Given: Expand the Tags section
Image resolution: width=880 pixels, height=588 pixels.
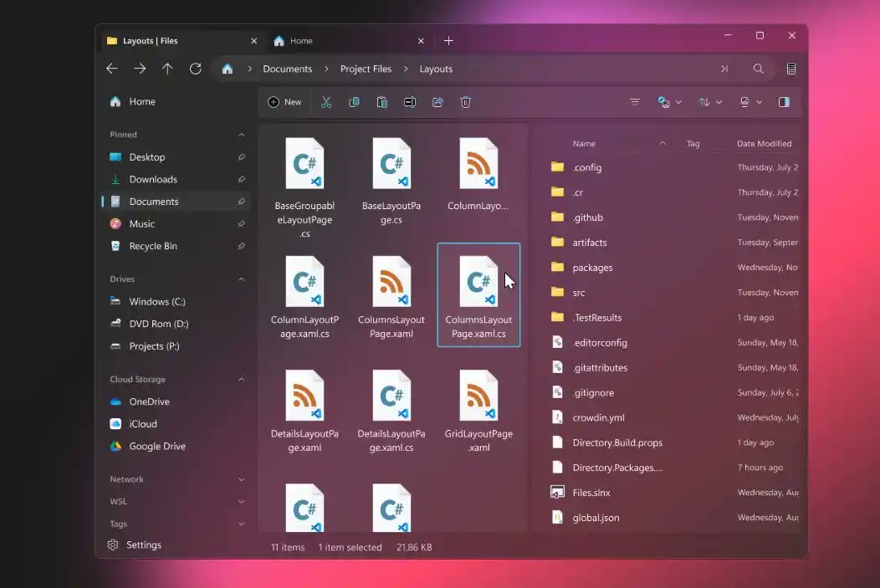Looking at the screenshot, I should pyautogui.click(x=241, y=524).
